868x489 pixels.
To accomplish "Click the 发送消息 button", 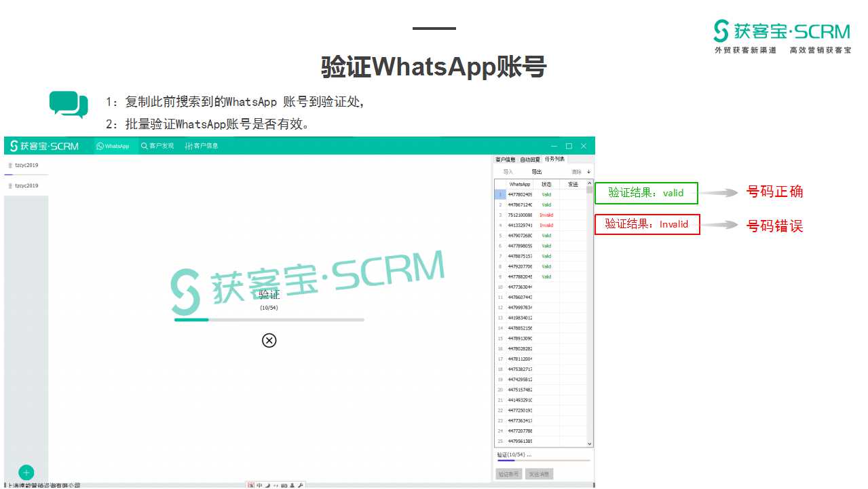I will tap(540, 474).
